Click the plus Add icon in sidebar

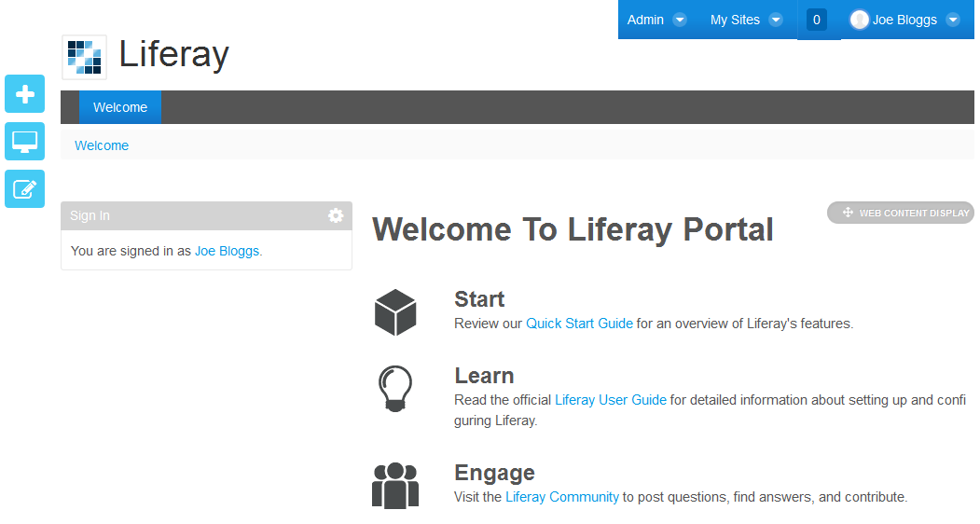tap(25, 94)
